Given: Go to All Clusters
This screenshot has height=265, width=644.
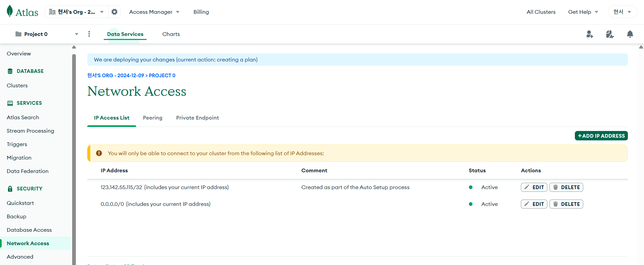Looking at the screenshot, I should pyautogui.click(x=541, y=12).
